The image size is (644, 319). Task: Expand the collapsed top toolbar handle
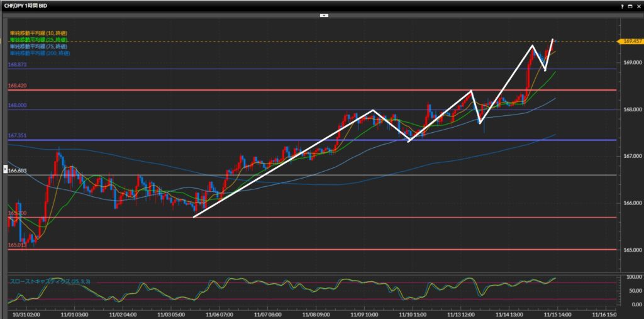tap(323, 14)
